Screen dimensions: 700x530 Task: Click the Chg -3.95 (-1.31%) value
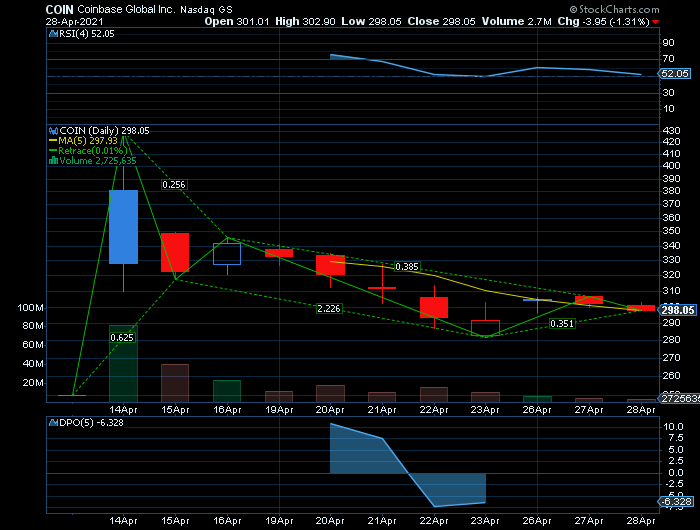point(603,21)
